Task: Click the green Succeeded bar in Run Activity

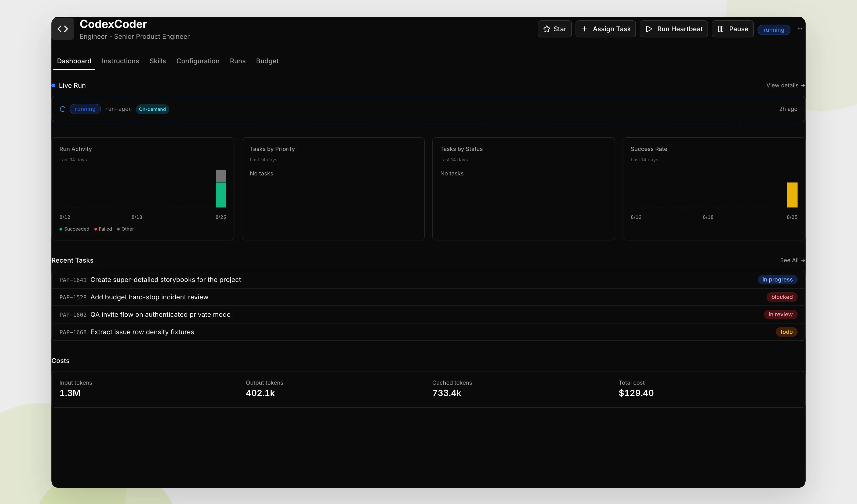Action: point(221,195)
